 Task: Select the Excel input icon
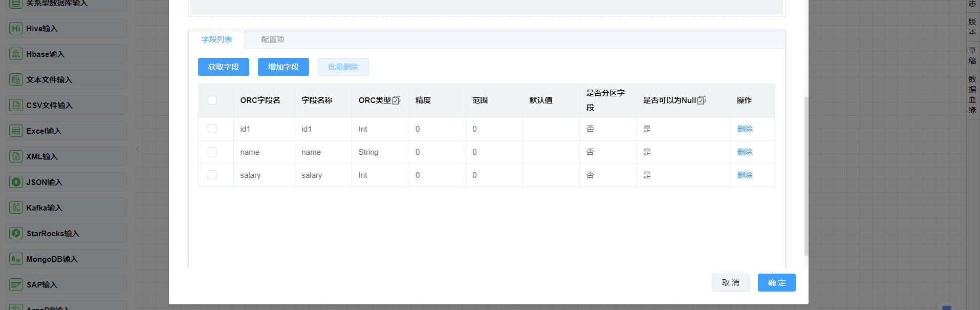point(16,131)
